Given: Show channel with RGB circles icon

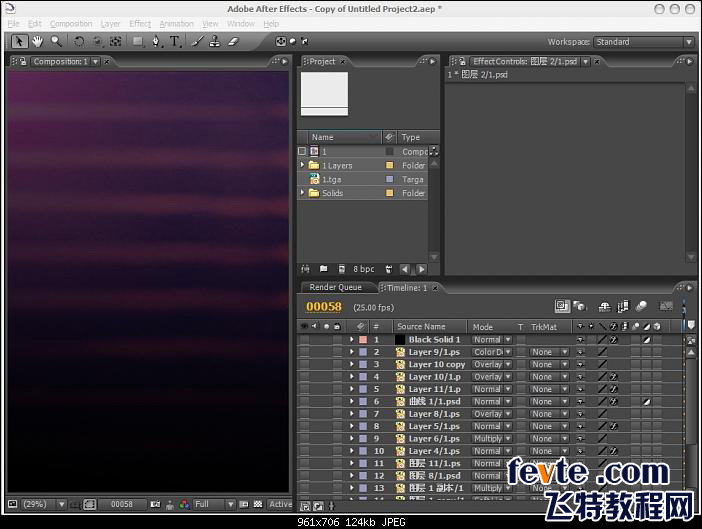Looking at the screenshot, I should [x=184, y=505].
